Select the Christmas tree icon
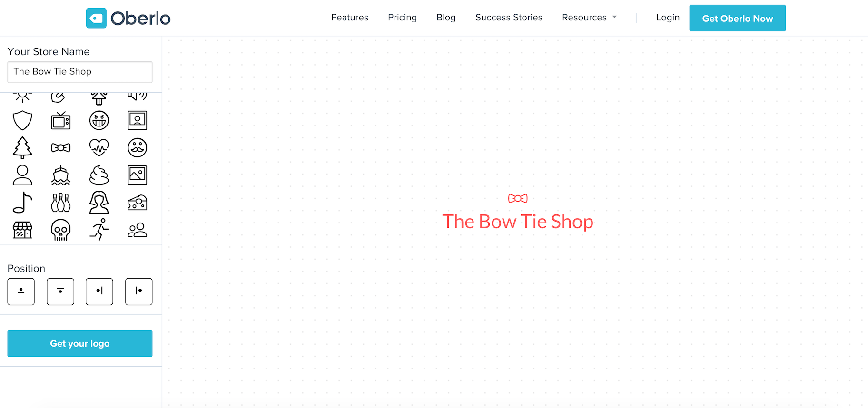Screen dimensions: 868x408 22,147
